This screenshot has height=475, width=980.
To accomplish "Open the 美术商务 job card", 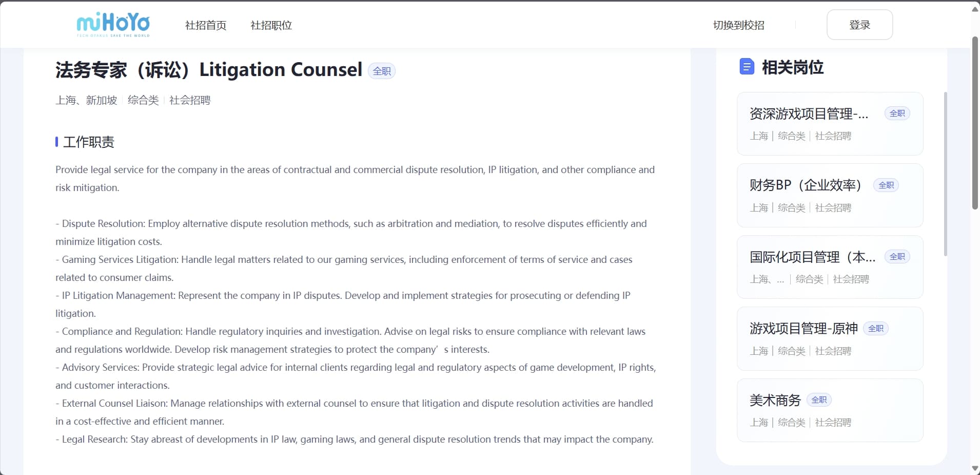I will tap(830, 410).
